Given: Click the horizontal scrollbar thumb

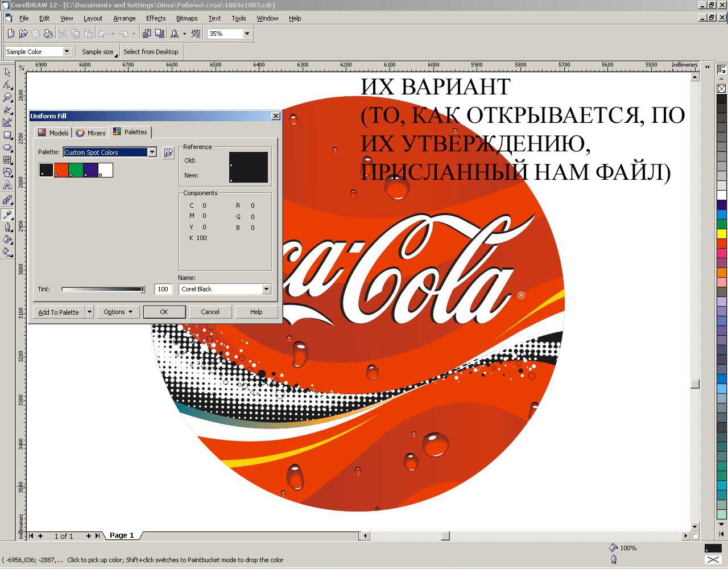Looking at the screenshot, I should pyautogui.click(x=445, y=535).
